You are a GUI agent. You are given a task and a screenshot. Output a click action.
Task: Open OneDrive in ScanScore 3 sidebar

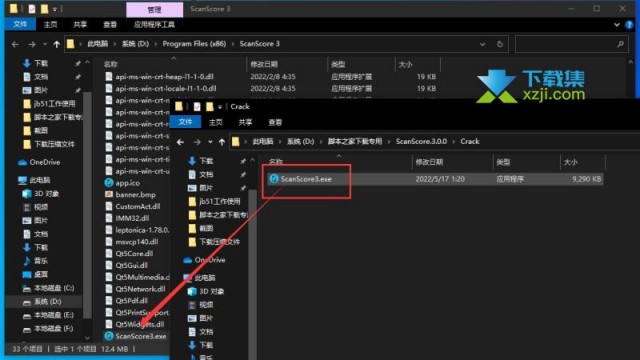point(39,162)
